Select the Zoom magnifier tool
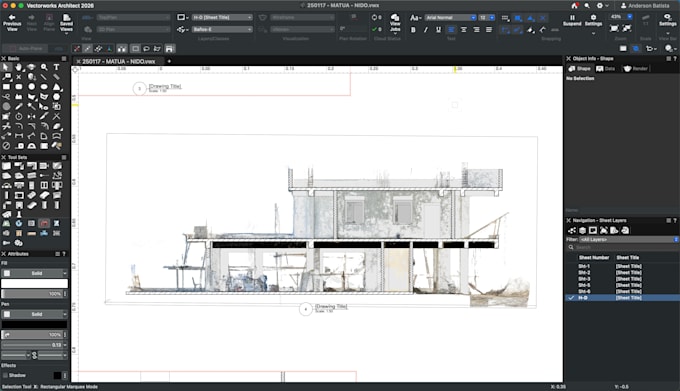Viewport: 680px width, 391px height. click(x=44, y=67)
